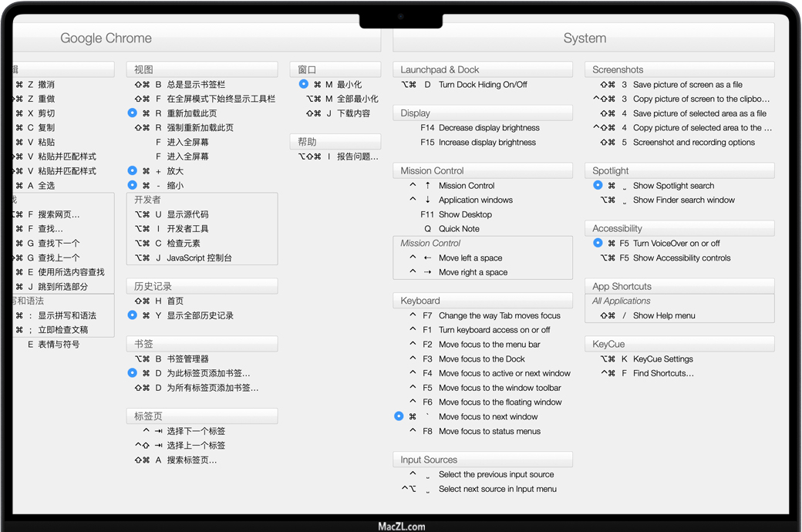Click blue dot beside Move focus to next window
802x532 pixels.
coord(399,417)
